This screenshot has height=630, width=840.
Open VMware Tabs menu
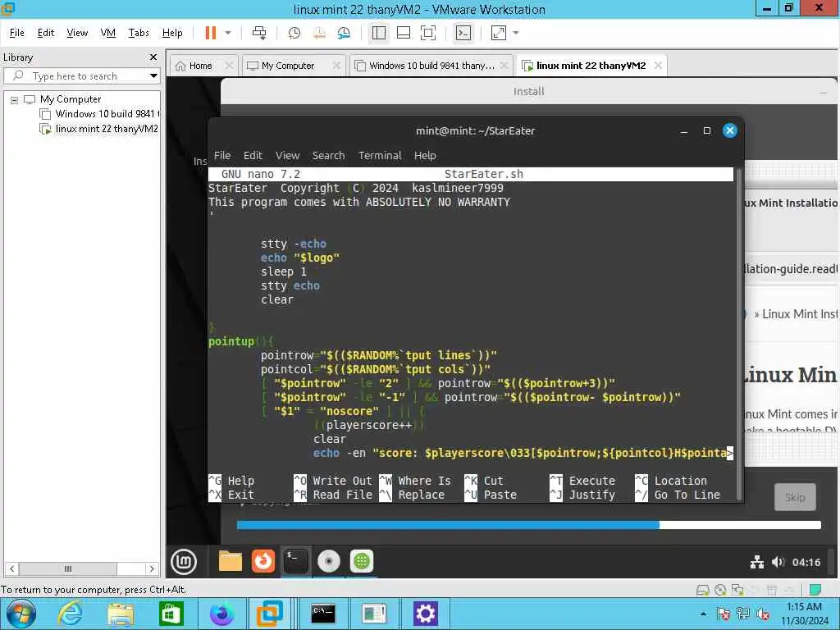click(x=139, y=33)
